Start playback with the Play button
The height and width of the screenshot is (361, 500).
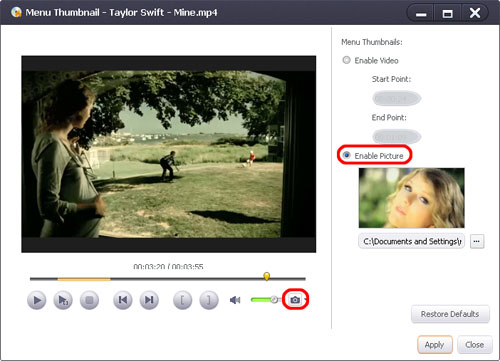click(x=36, y=300)
